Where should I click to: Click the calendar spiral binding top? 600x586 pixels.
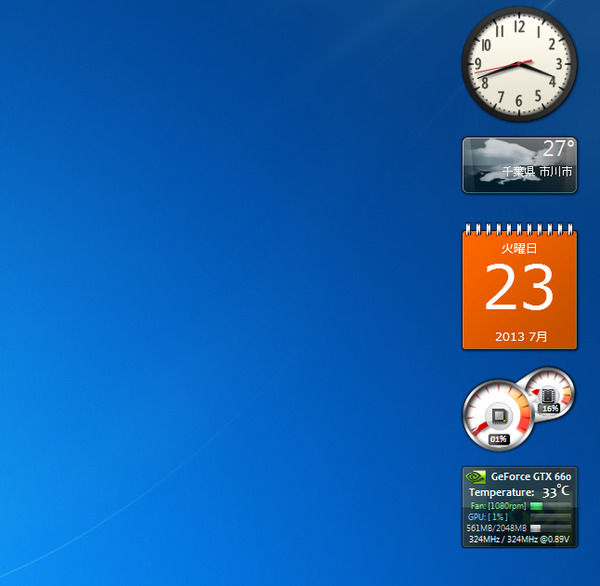tap(519, 229)
